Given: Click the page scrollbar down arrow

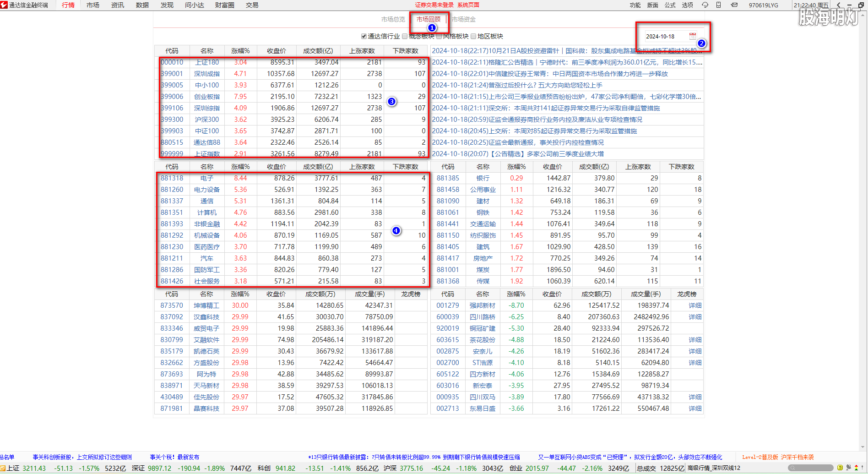Looking at the screenshot, I should 863,447.
